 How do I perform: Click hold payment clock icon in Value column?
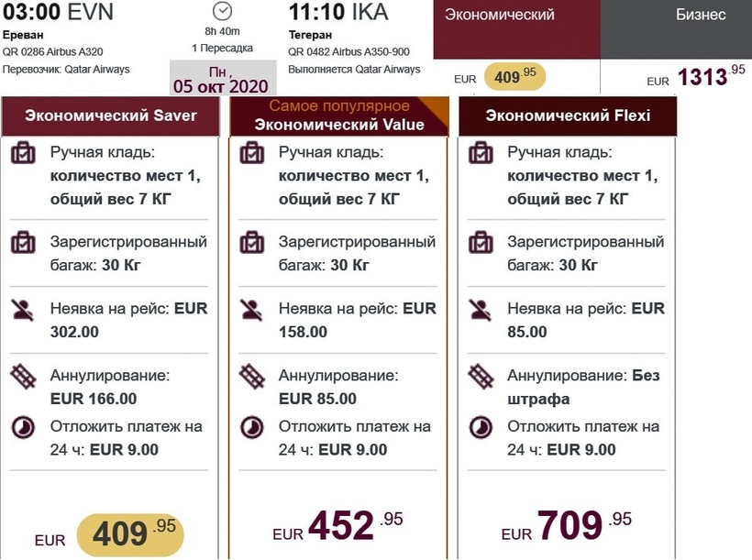[x=251, y=427]
